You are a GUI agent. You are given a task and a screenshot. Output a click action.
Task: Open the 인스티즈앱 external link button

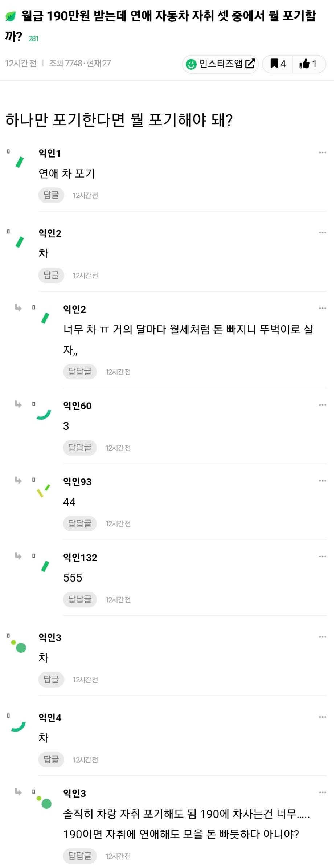(x=220, y=64)
